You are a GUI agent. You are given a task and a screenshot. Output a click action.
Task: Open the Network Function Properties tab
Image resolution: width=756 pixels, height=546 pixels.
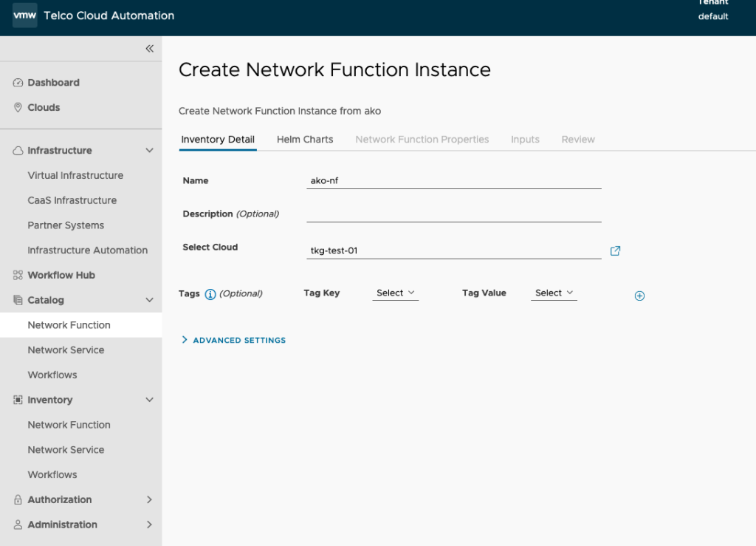(x=422, y=140)
